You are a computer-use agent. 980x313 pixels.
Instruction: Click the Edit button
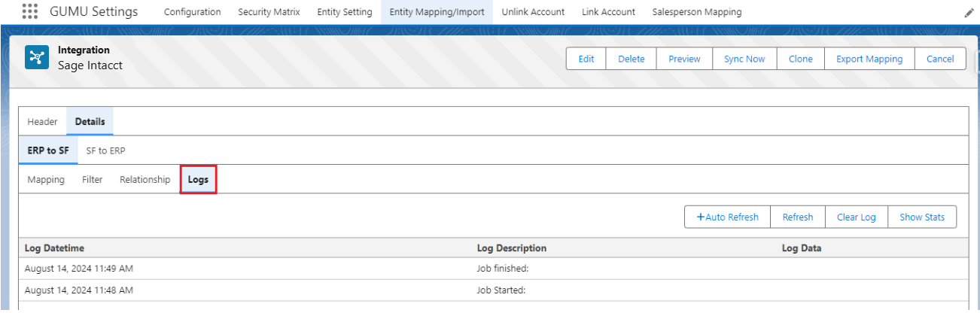pos(586,59)
